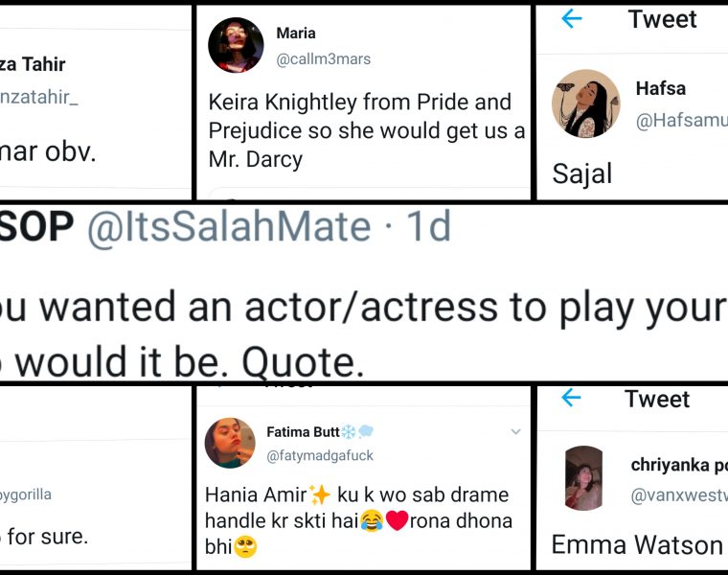Click the @ItsSalahMate handle
728x575 pixels.
(228, 227)
